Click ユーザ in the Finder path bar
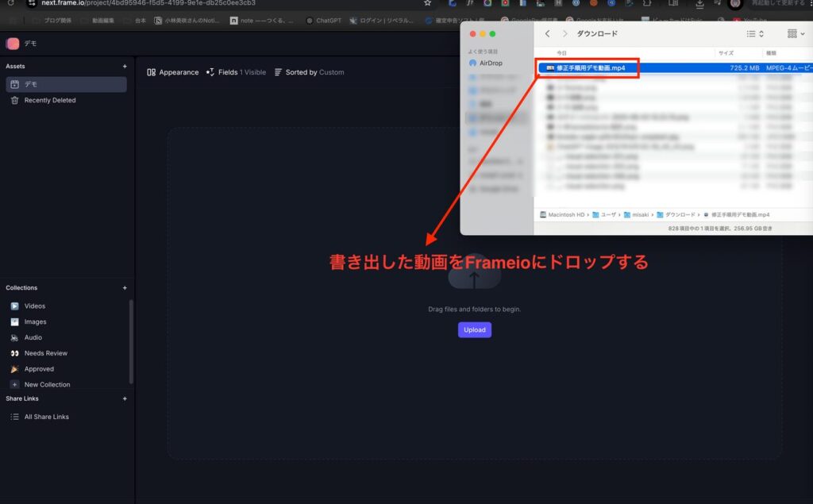 click(604, 214)
